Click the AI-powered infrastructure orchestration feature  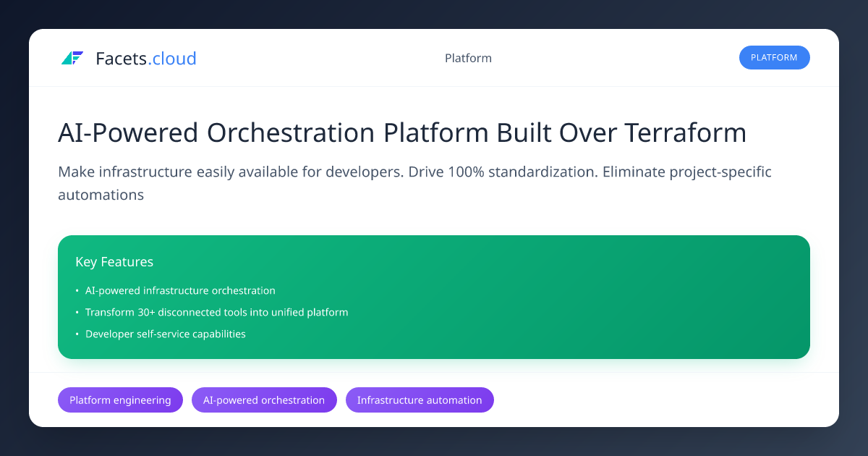[180, 291]
